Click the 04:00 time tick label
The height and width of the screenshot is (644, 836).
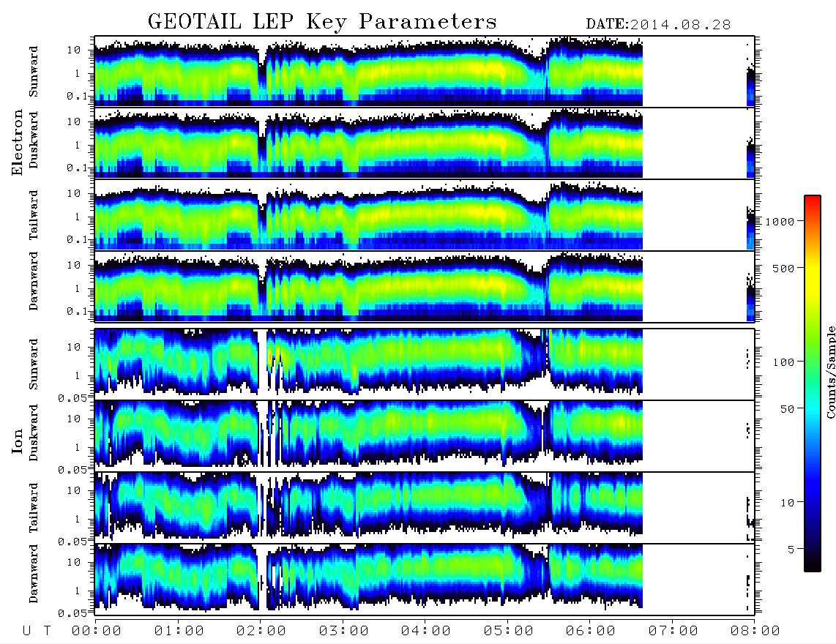point(426,632)
